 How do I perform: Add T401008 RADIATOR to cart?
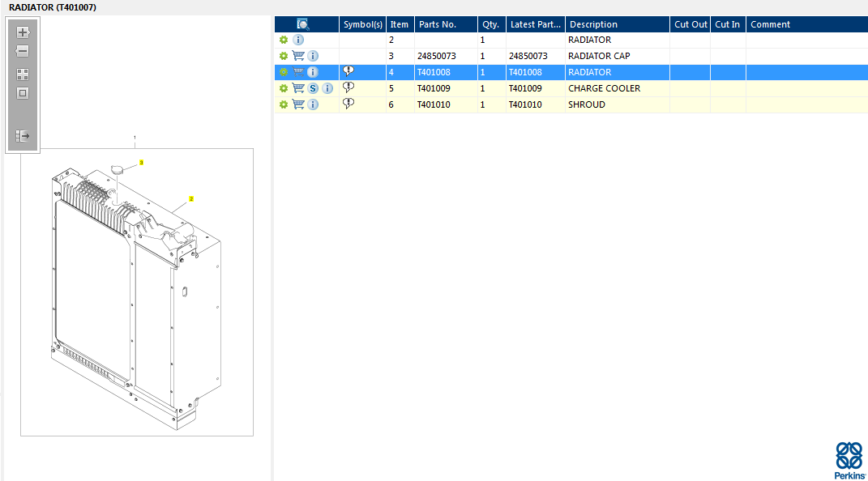coord(298,72)
